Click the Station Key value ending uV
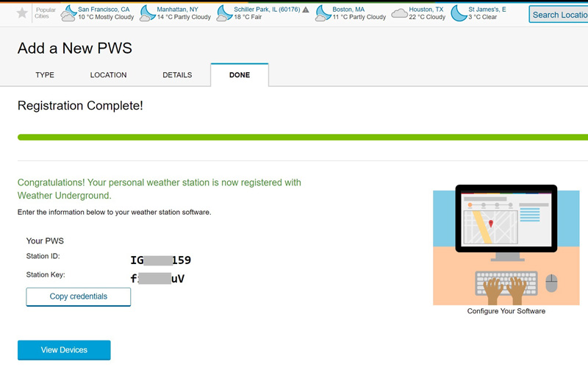This screenshot has width=588, height=370. (x=157, y=279)
